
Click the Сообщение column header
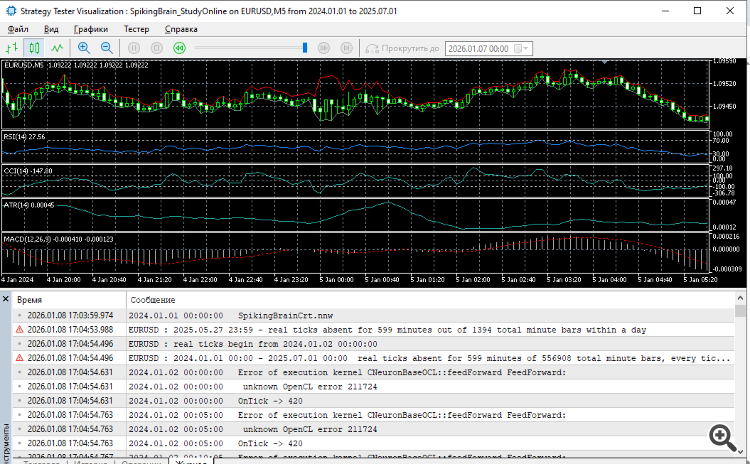[154, 299]
